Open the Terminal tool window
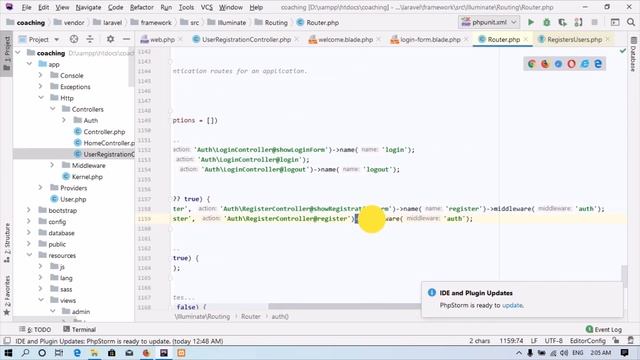This screenshot has height=360, width=640. click(x=80, y=329)
